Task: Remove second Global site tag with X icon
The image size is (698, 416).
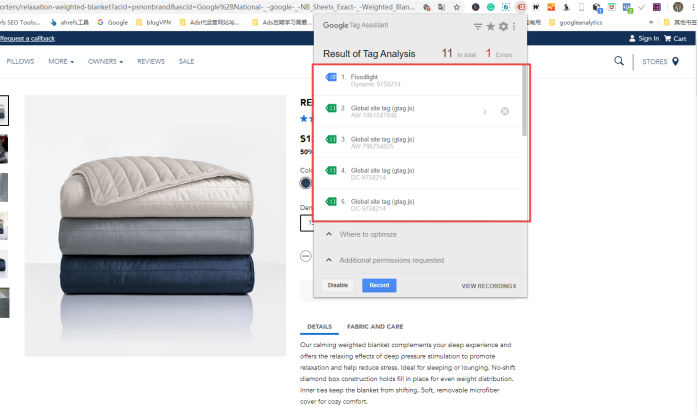Action: tap(504, 111)
